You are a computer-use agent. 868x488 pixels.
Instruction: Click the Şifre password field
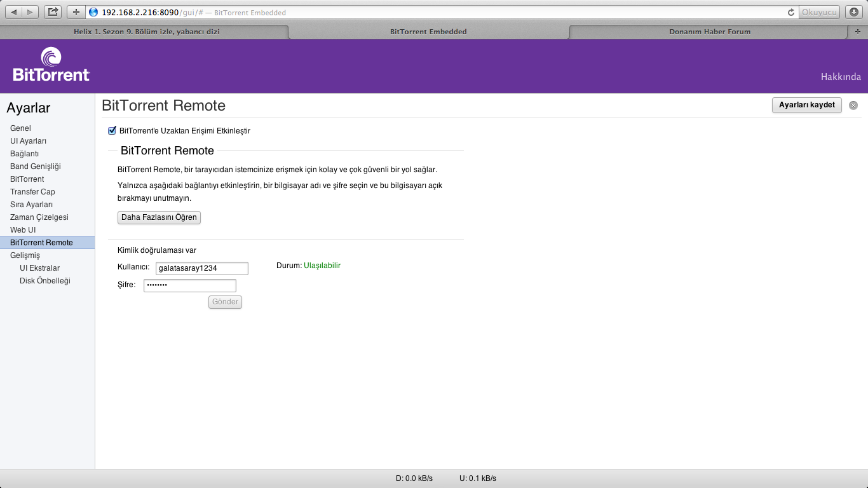(x=190, y=285)
